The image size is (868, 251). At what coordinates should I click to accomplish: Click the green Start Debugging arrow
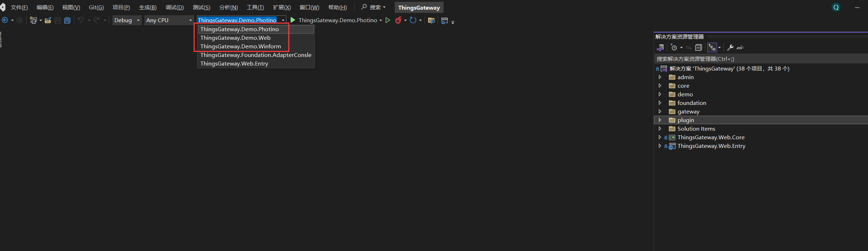click(x=293, y=20)
